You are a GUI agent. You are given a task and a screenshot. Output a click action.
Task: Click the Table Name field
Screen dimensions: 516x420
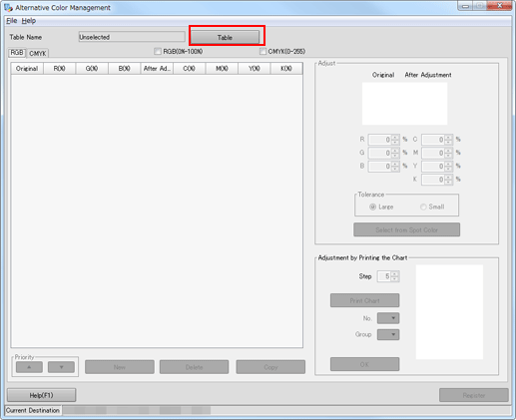click(x=132, y=37)
